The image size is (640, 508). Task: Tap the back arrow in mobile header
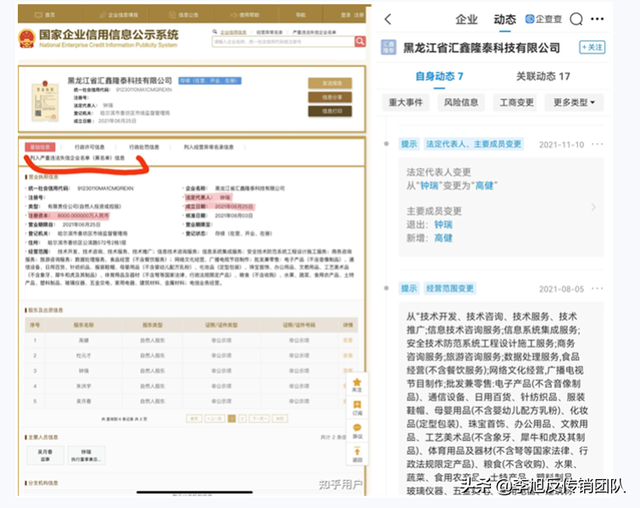pos(390,19)
